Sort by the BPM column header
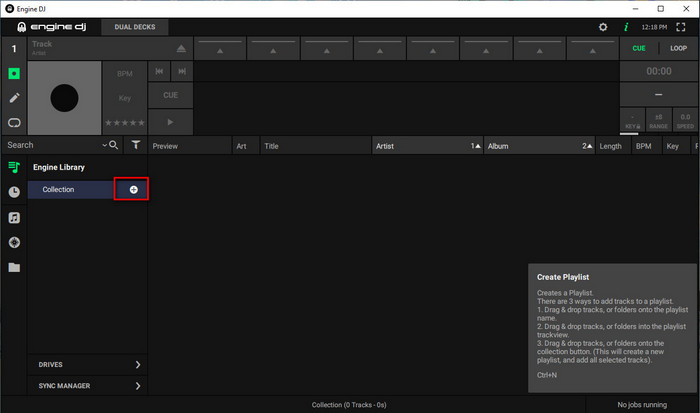Image resolution: width=700 pixels, height=413 pixels. tap(646, 146)
